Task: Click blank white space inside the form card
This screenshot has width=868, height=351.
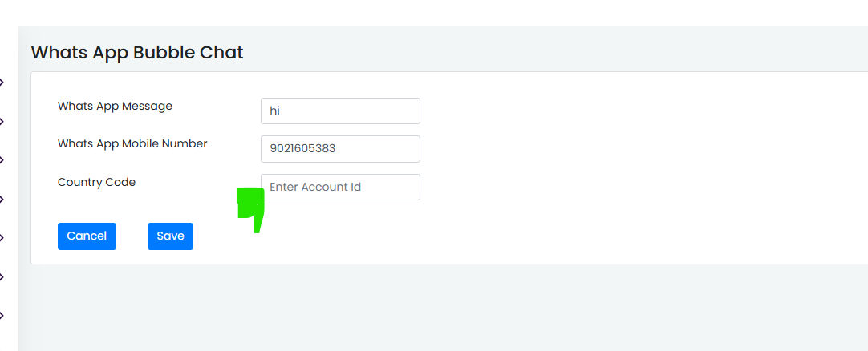Action: [x=637, y=166]
